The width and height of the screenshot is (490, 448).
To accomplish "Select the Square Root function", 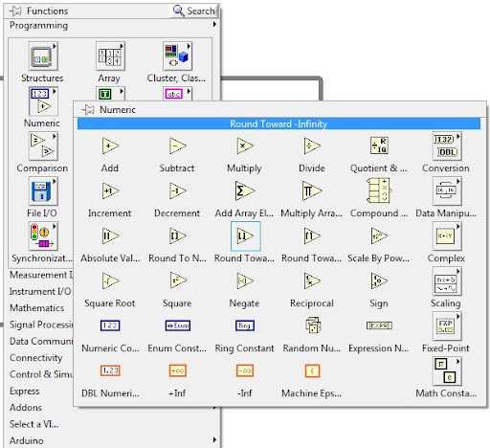I will (110, 281).
